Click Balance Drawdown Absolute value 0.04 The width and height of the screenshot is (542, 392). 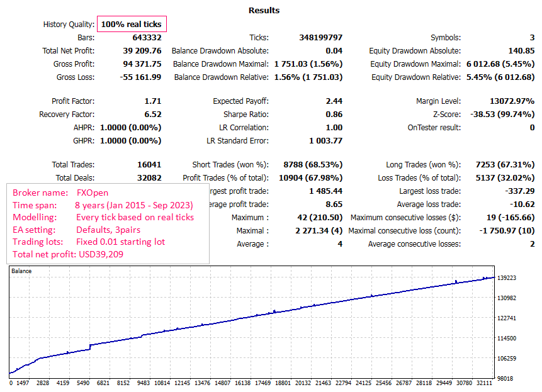coord(334,51)
